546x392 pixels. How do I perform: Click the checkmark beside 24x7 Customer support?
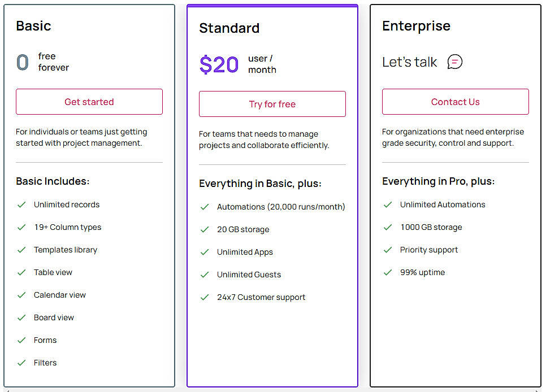coord(205,297)
